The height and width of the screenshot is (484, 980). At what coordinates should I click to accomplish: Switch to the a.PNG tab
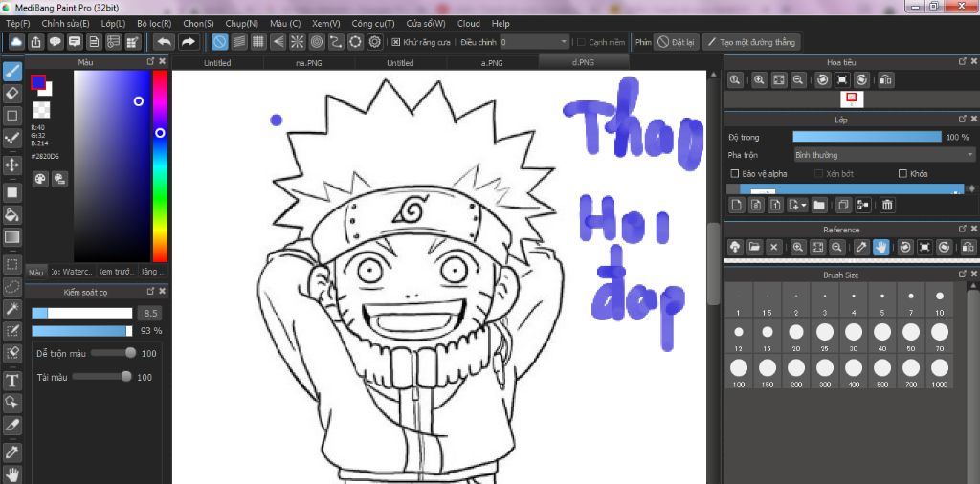coord(492,62)
